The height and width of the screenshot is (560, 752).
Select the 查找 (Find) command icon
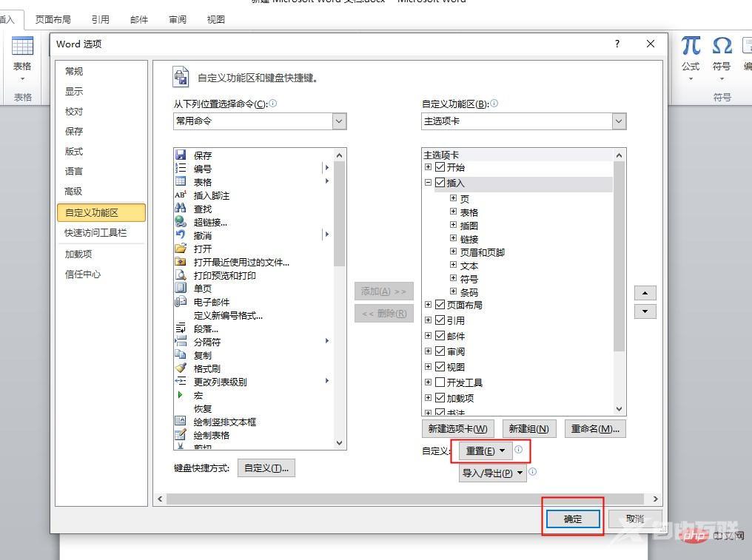[180, 208]
